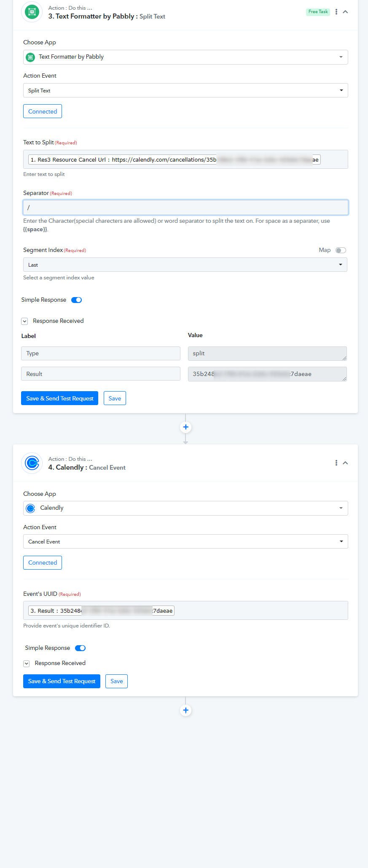Click the Save button in Calendly step
This screenshot has height=868, width=368.
pos(116,681)
